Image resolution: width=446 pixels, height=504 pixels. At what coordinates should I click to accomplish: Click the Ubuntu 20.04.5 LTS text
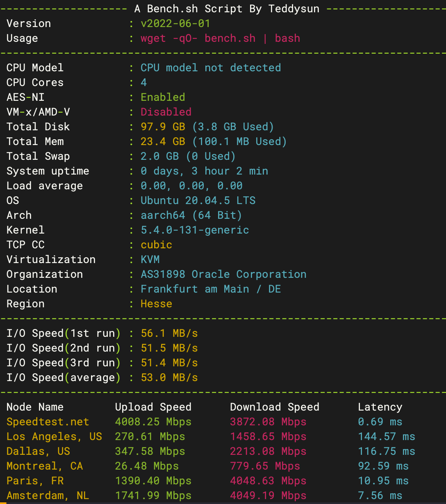pyautogui.click(x=198, y=200)
